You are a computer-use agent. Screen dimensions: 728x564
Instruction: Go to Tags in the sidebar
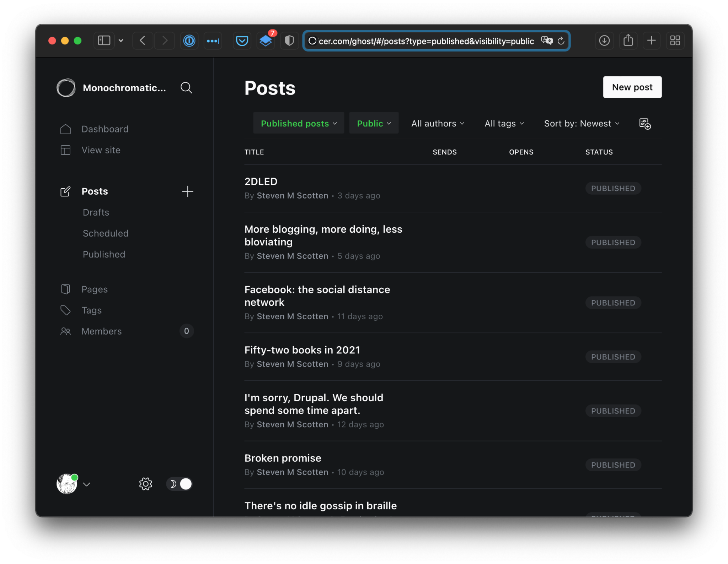[92, 310]
